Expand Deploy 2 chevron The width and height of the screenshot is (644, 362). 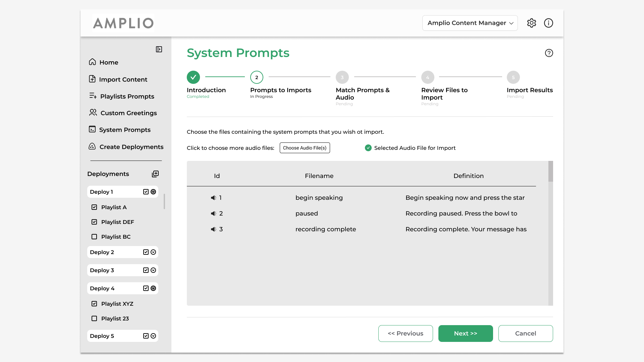click(x=153, y=252)
